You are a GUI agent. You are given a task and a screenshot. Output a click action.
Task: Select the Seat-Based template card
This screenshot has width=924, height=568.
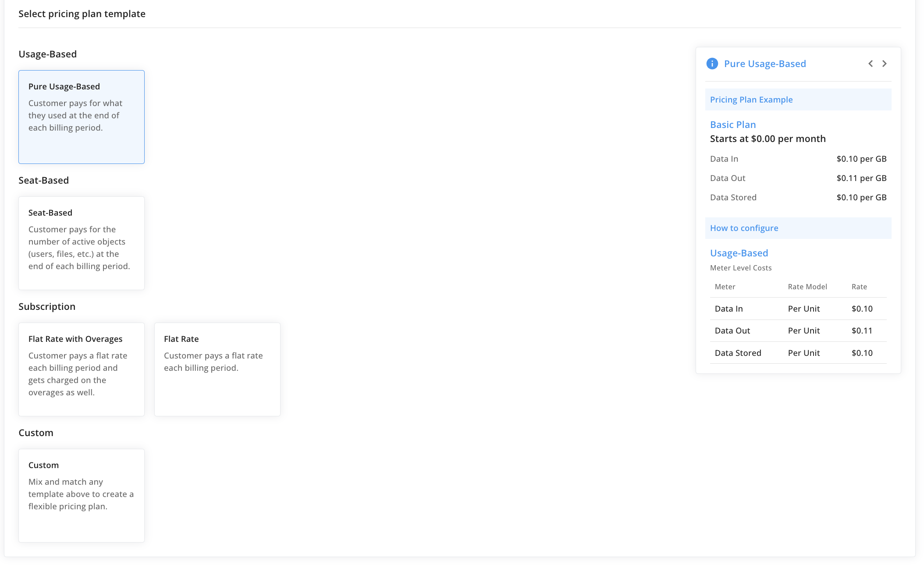(x=82, y=243)
